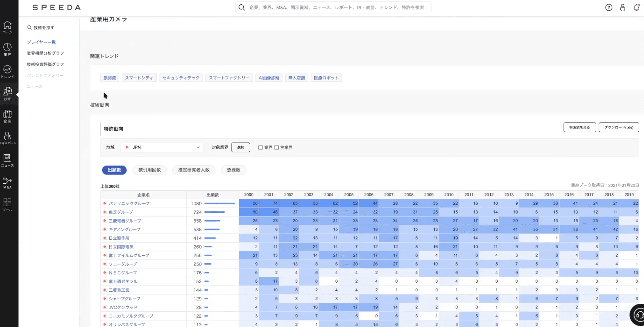
Task: Open the 日立国際電気 company link
Action: click(121, 247)
